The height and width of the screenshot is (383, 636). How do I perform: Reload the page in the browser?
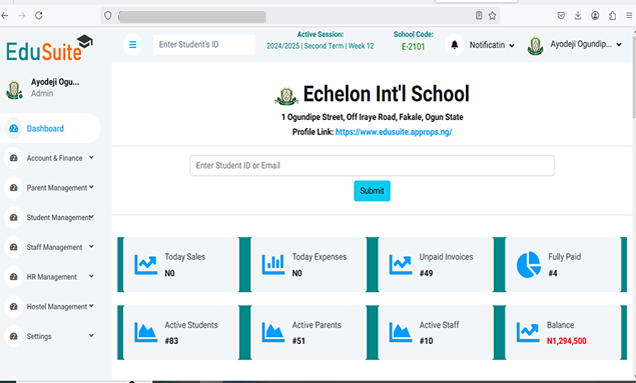[39, 15]
